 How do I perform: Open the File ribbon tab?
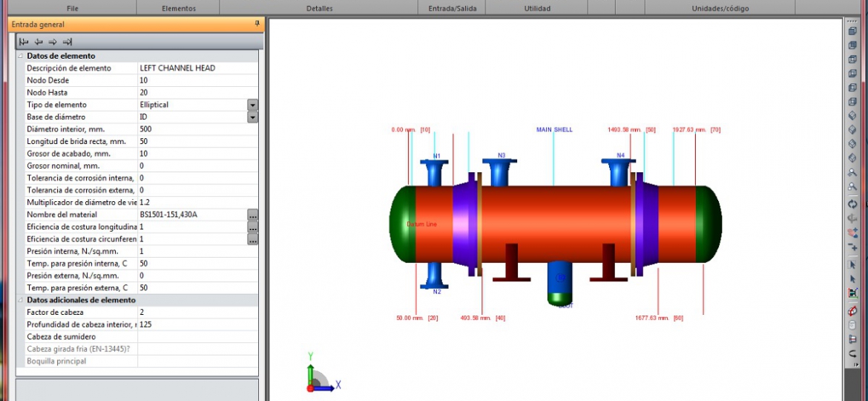(73, 9)
